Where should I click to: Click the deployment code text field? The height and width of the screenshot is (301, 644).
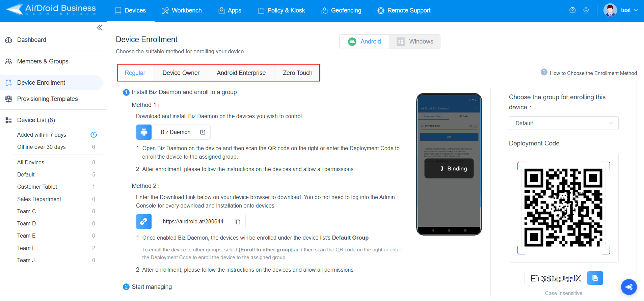point(556,278)
